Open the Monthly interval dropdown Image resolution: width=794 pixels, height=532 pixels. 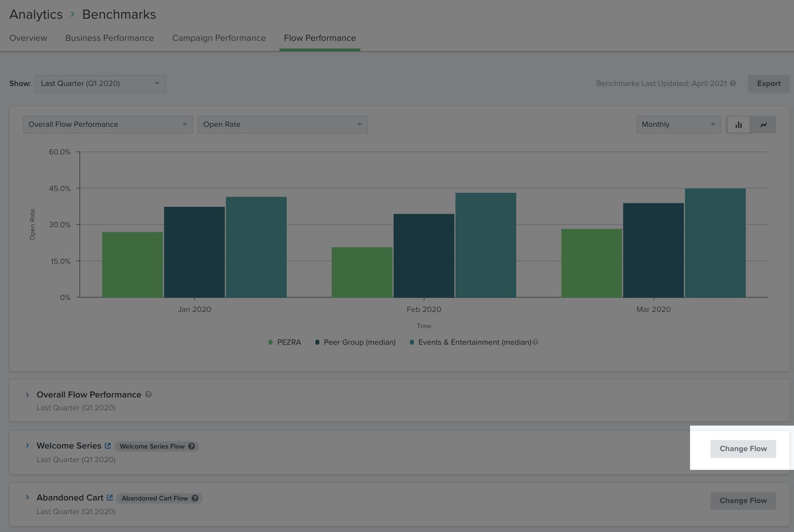coord(678,124)
